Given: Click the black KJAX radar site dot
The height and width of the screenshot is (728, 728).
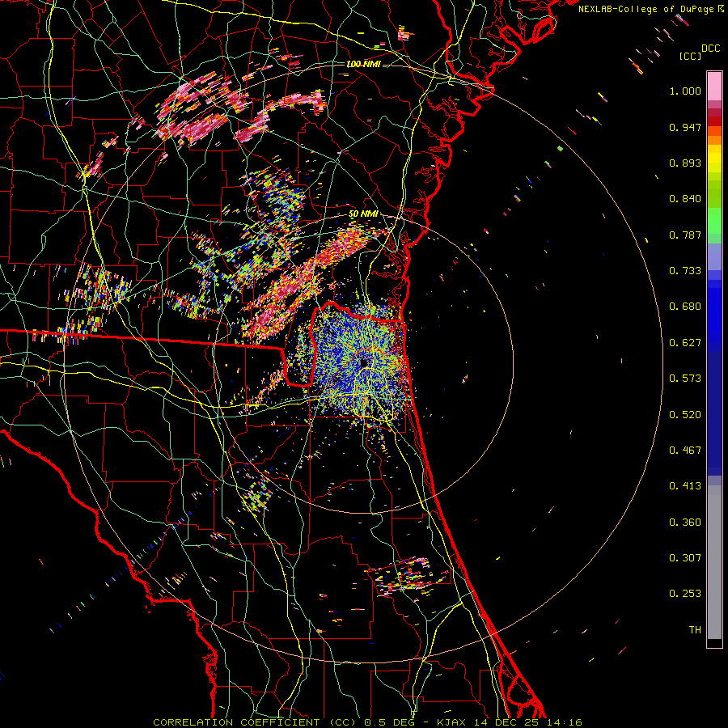Looking at the screenshot, I should pos(363,362).
